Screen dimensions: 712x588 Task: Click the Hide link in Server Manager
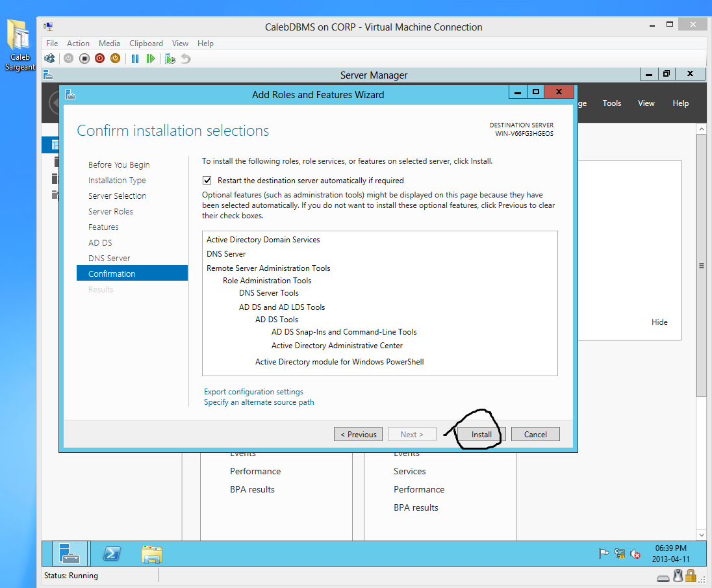[x=659, y=322]
